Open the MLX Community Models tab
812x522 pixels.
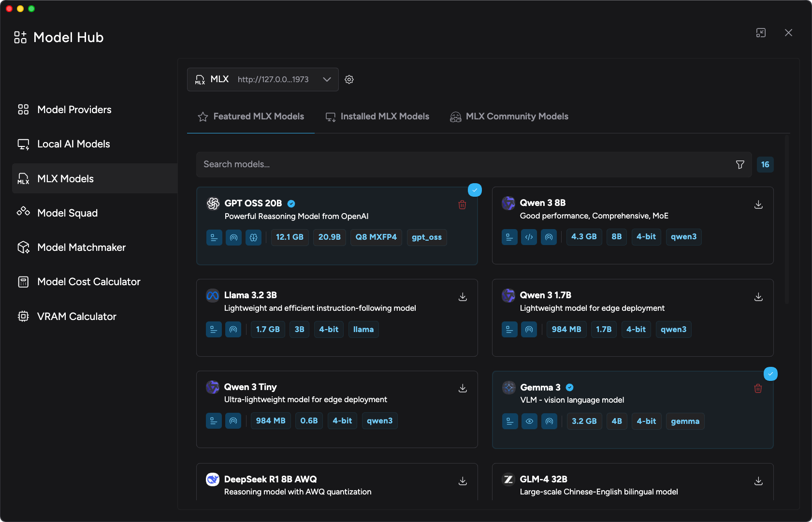(x=509, y=116)
